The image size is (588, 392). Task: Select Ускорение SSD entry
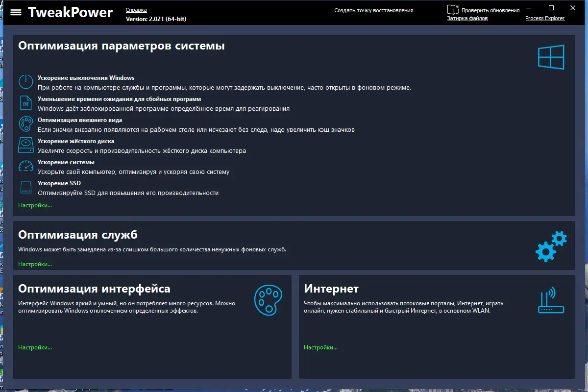tap(59, 183)
